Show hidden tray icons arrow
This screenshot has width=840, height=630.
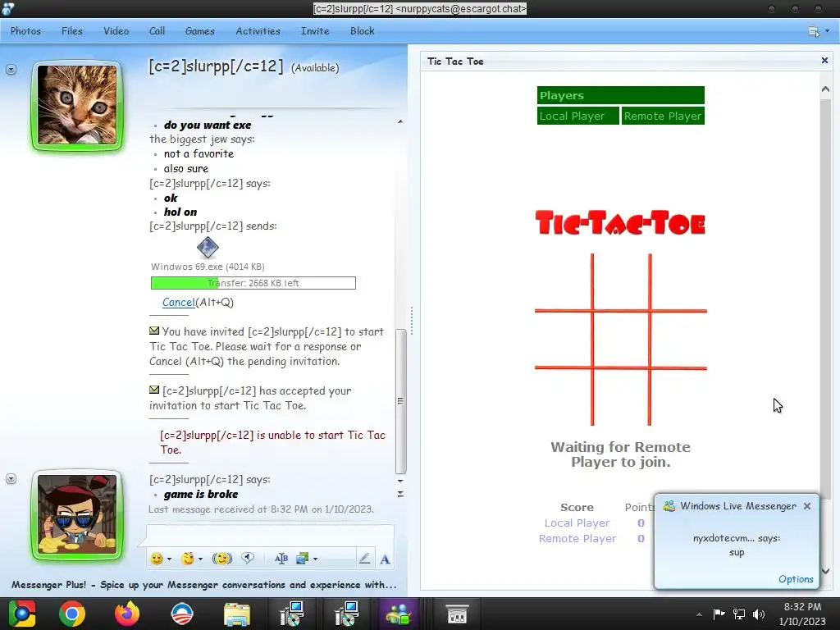point(699,614)
